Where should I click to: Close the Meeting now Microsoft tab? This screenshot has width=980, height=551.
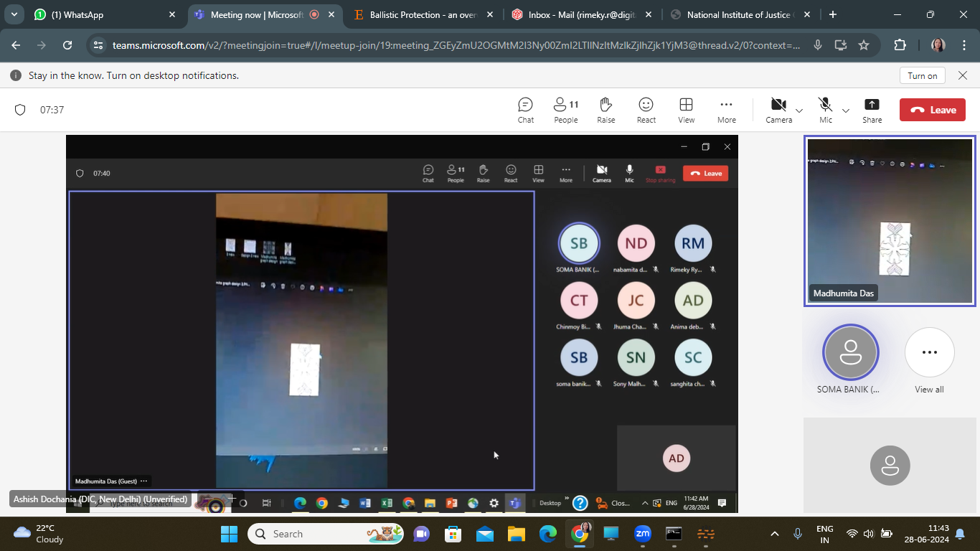tap(331, 14)
